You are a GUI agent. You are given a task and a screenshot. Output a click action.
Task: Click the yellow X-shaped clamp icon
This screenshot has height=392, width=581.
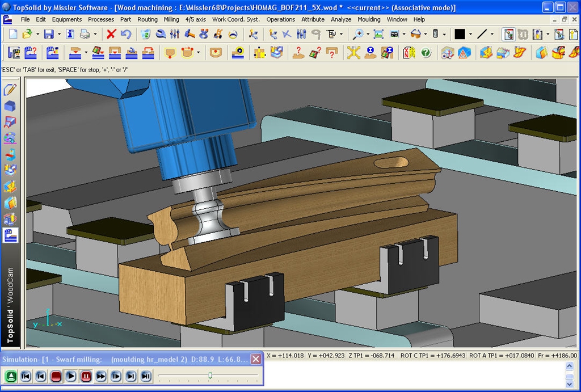[353, 53]
